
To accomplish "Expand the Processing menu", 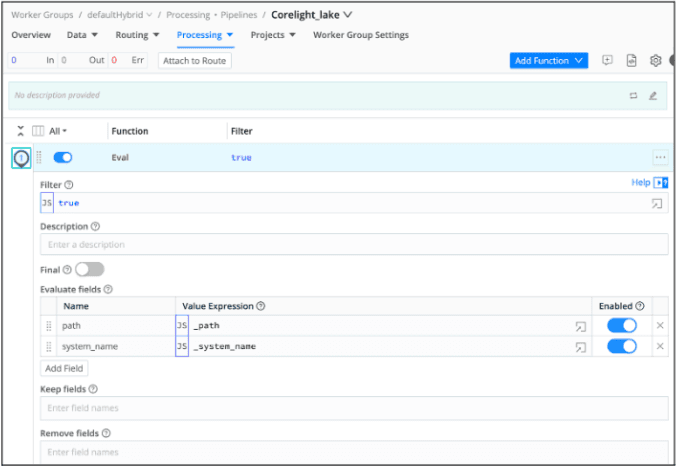I will click(x=205, y=35).
